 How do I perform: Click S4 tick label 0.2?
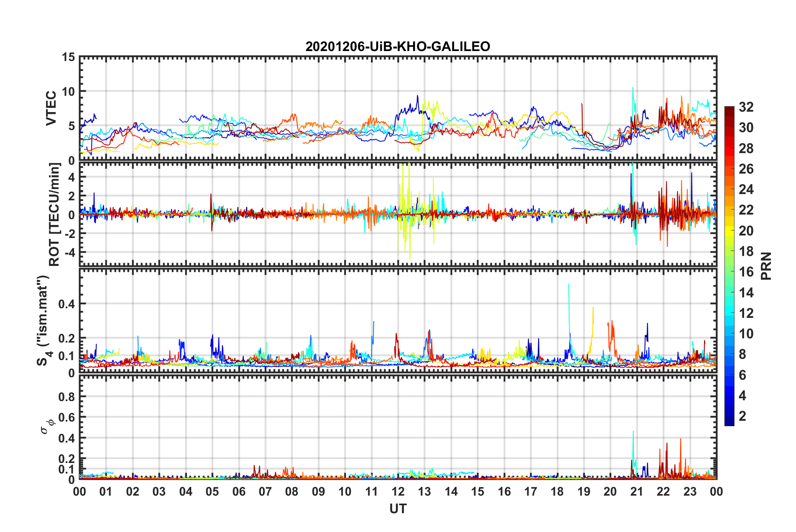click(67, 338)
